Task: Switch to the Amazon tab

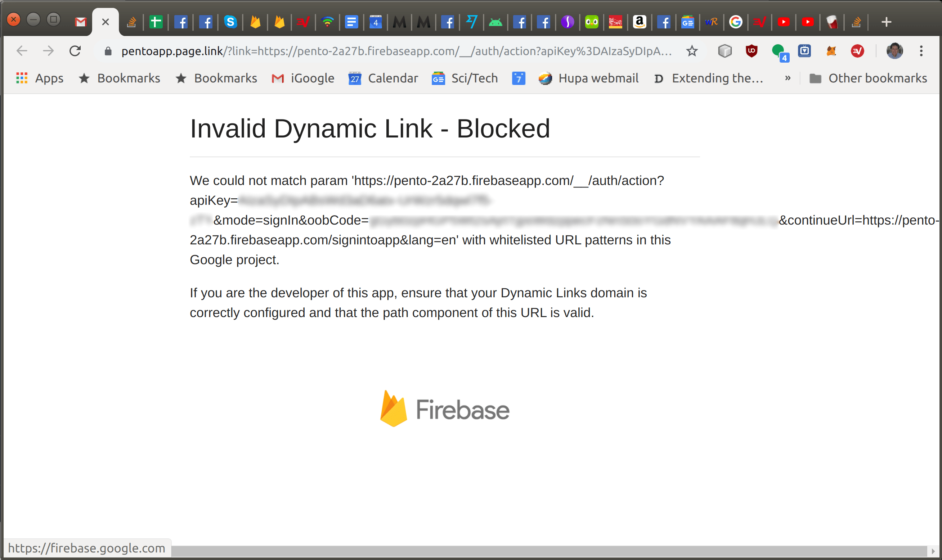Action: 639,22
